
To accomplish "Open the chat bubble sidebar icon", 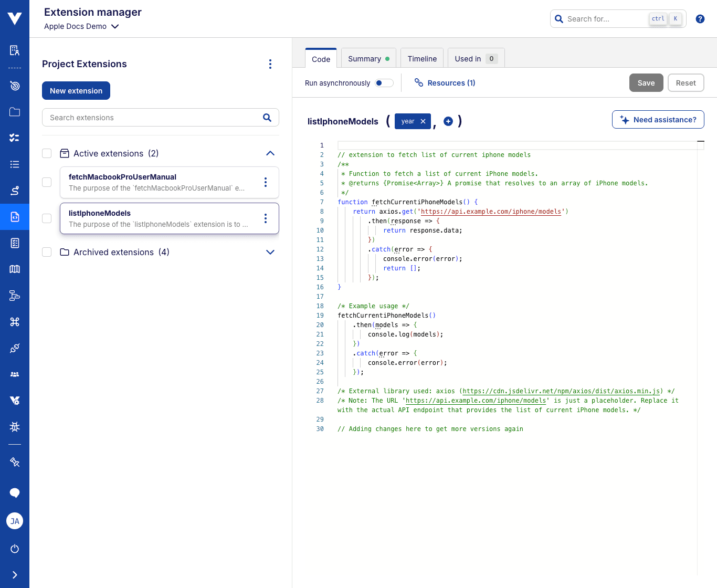I will [x=15, y=492].
